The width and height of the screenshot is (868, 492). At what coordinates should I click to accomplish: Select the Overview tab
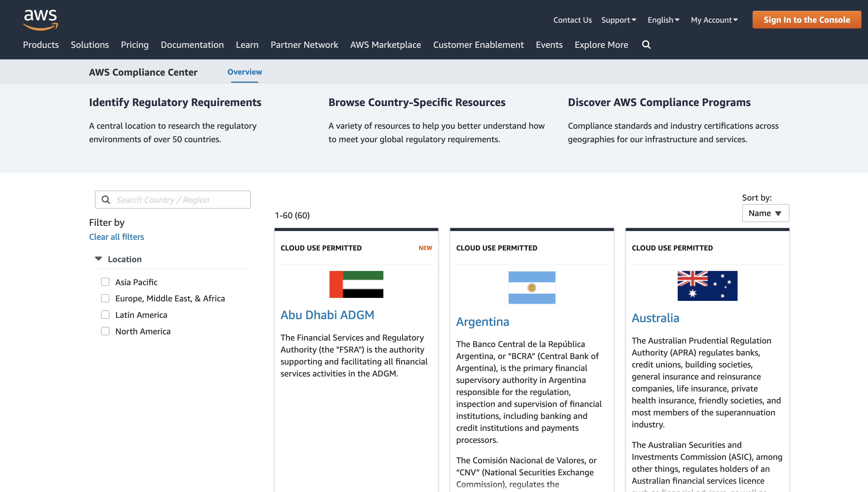pyautogui.click(x=244, y=72)
